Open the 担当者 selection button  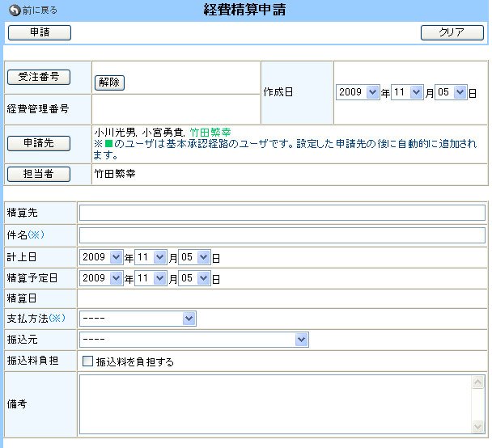tap(39, 174)
